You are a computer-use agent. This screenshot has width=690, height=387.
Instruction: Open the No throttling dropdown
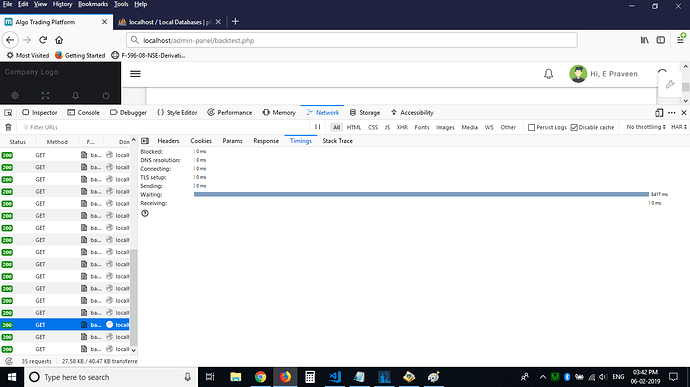[x=646, y=127]
